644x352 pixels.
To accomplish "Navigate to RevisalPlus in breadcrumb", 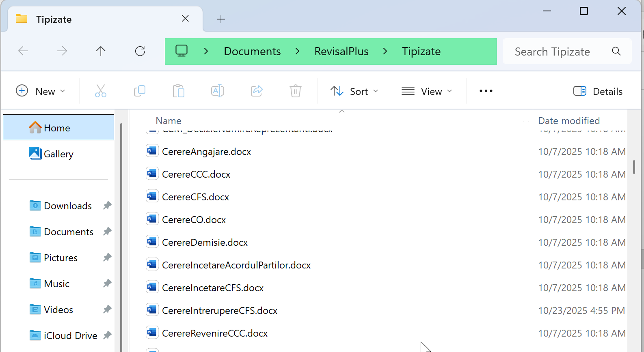I will tap(341, 52).
